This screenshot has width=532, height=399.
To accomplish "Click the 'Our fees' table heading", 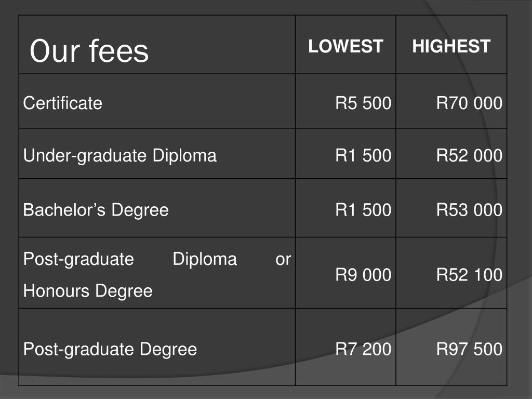I will click(x=89, y=51).
